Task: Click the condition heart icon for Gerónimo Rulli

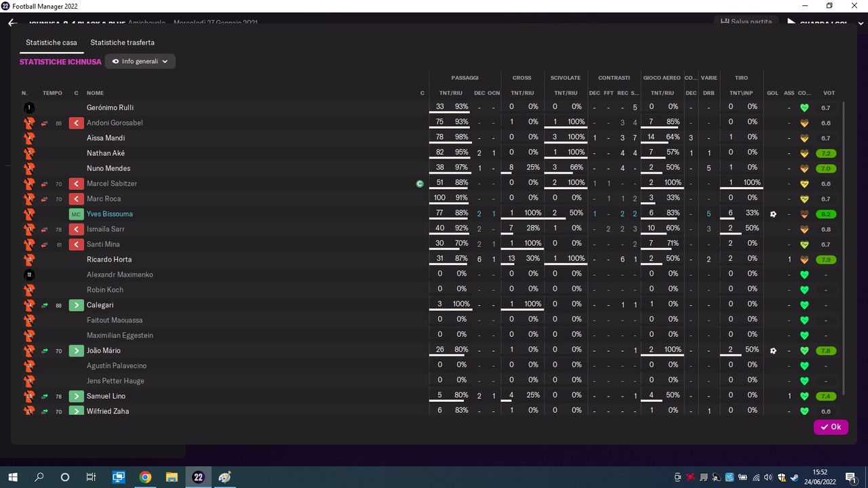Action: tap(804, 108)
